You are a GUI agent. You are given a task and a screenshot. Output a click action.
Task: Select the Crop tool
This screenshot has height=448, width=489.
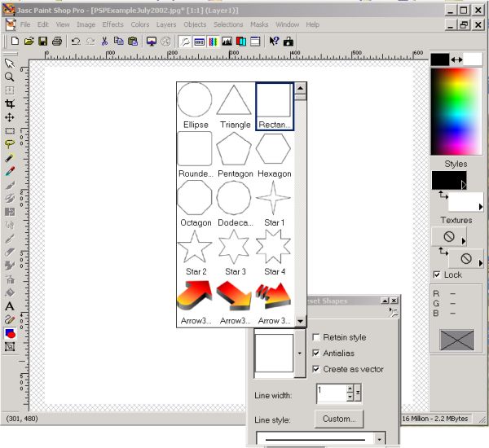click(x=10, y=103)
